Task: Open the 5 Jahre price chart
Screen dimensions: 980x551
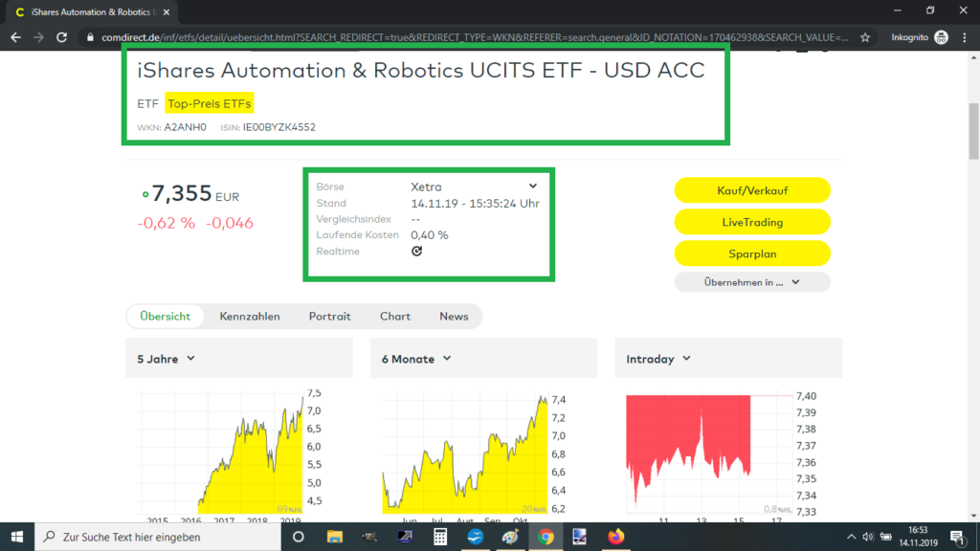Action: point(230,454)
